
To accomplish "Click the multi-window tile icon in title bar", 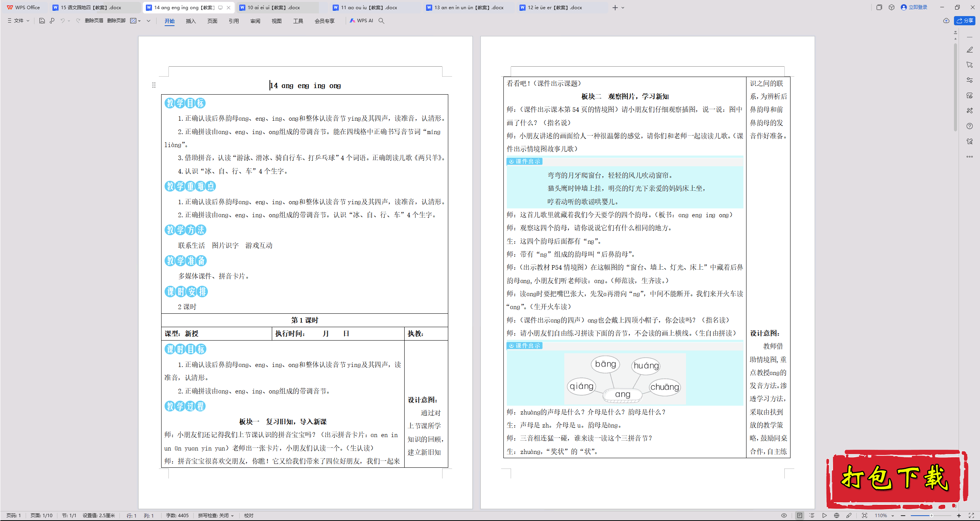I will tap(879, 7).
